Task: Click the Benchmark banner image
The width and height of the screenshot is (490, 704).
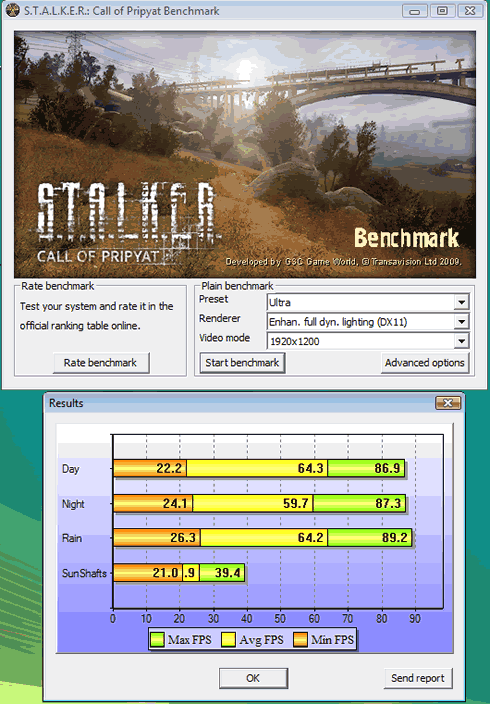Action: pyautogui.click(x=245, y=154)
